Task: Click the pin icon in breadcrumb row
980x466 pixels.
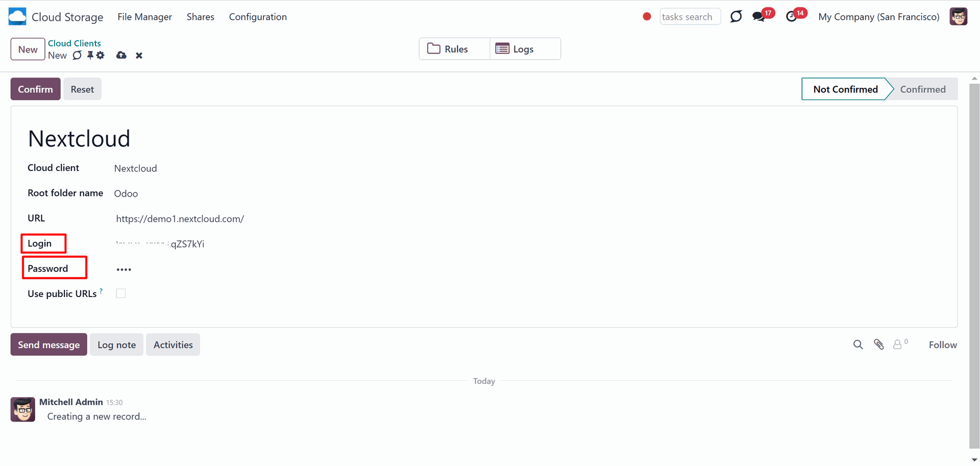Action: pyautogui.click(x=90, y=55)
